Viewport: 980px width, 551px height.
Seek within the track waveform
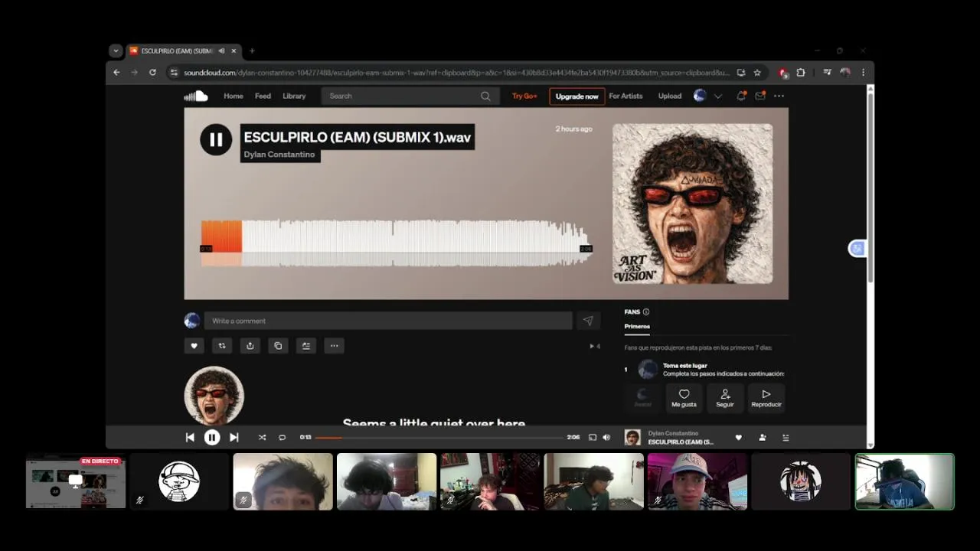coord(396,243)
